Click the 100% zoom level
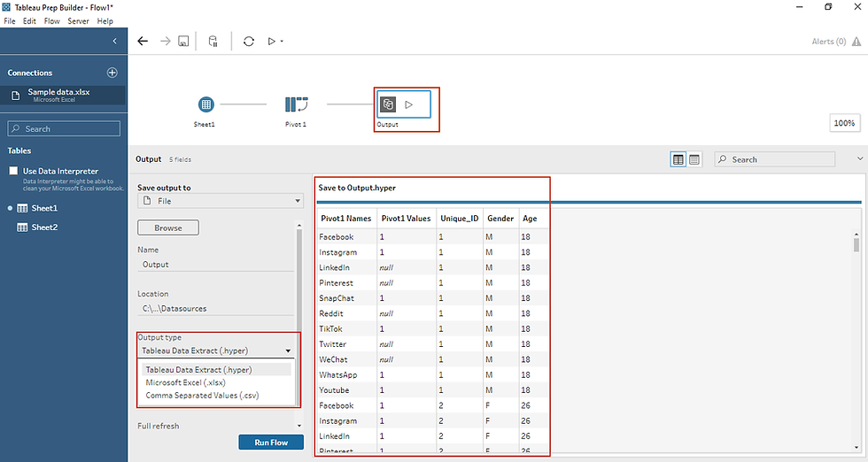This screenshot has width=868, height=462. coord(844,123)
